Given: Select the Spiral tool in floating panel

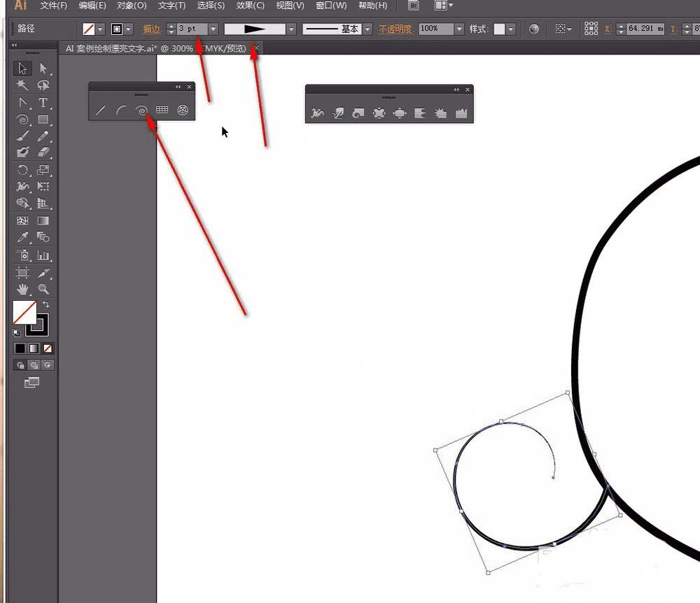Looking at the screenshot, I should click(x=141, y=110).
